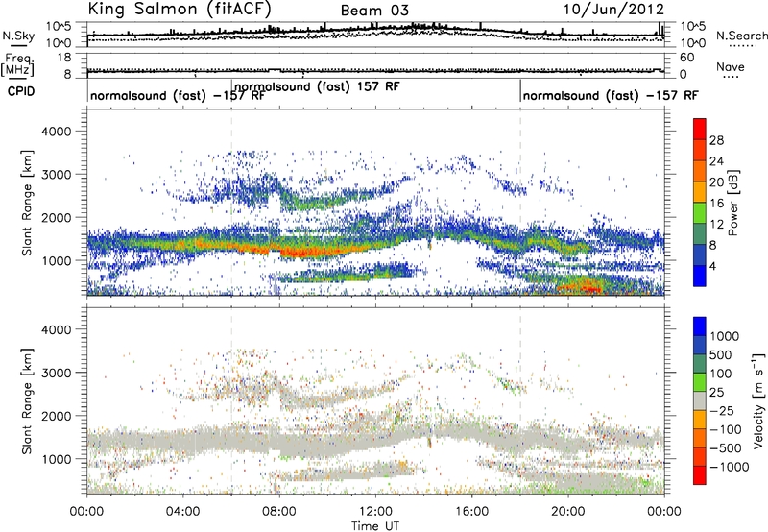The height and width of the screenshot is (532, 768).
Task: Click 'Slant Range [km]' label of velocity panel
Action: [27, 401]
